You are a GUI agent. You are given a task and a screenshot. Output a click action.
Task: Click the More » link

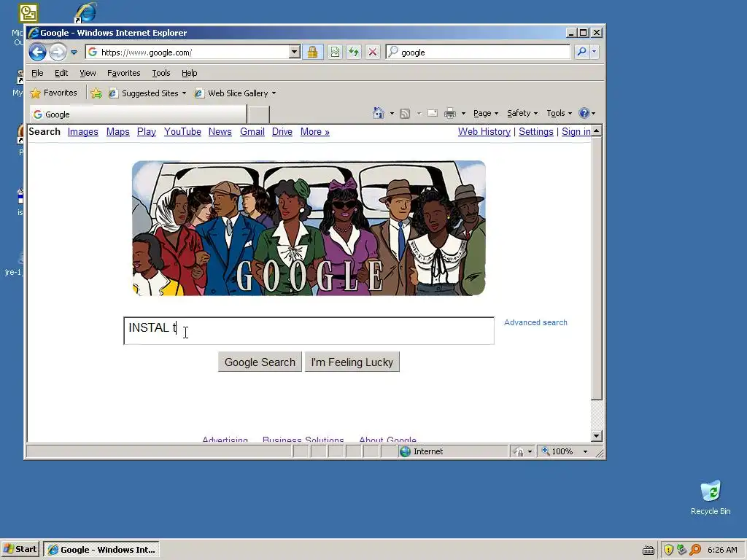click(x=315, y=132)
